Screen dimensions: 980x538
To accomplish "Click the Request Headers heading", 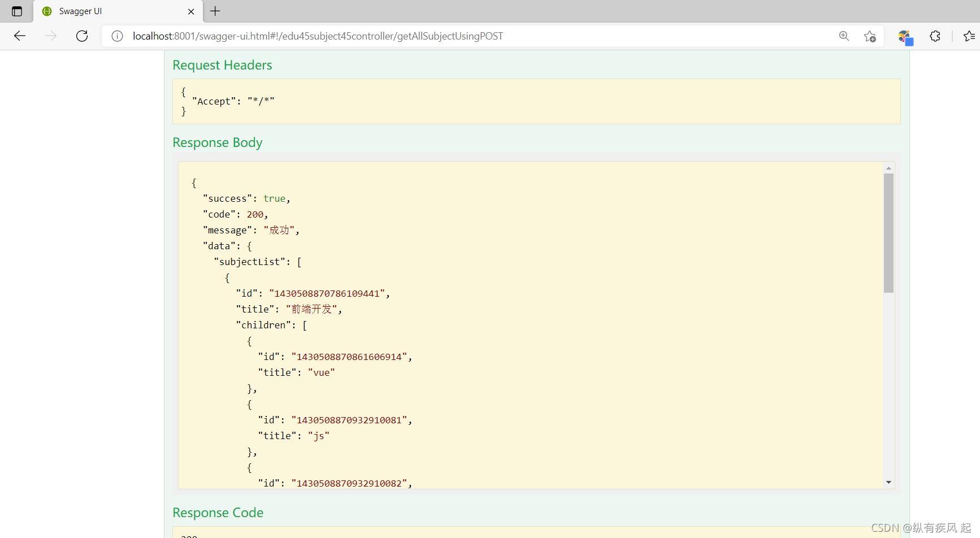I will point(222,65).
